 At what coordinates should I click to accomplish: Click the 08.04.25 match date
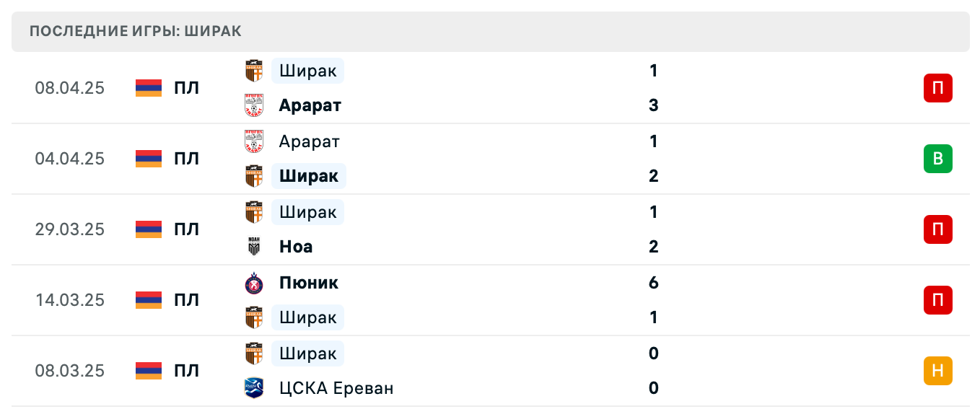point(70,88)
